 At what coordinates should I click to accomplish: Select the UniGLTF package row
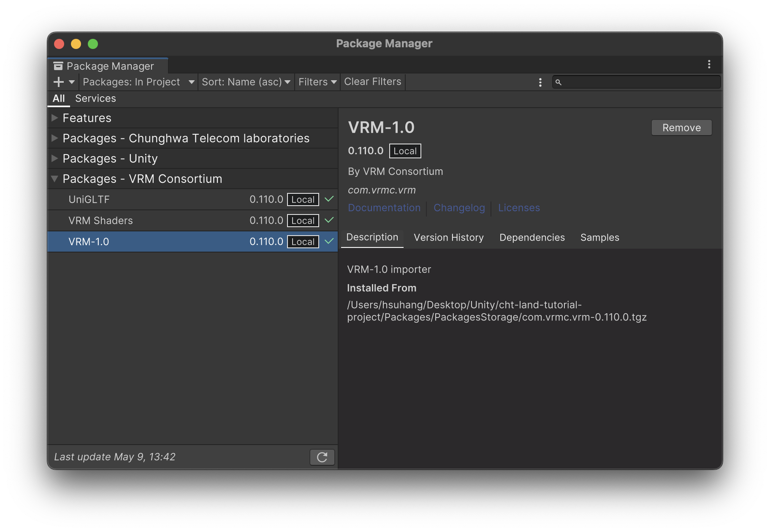point(193,199)
